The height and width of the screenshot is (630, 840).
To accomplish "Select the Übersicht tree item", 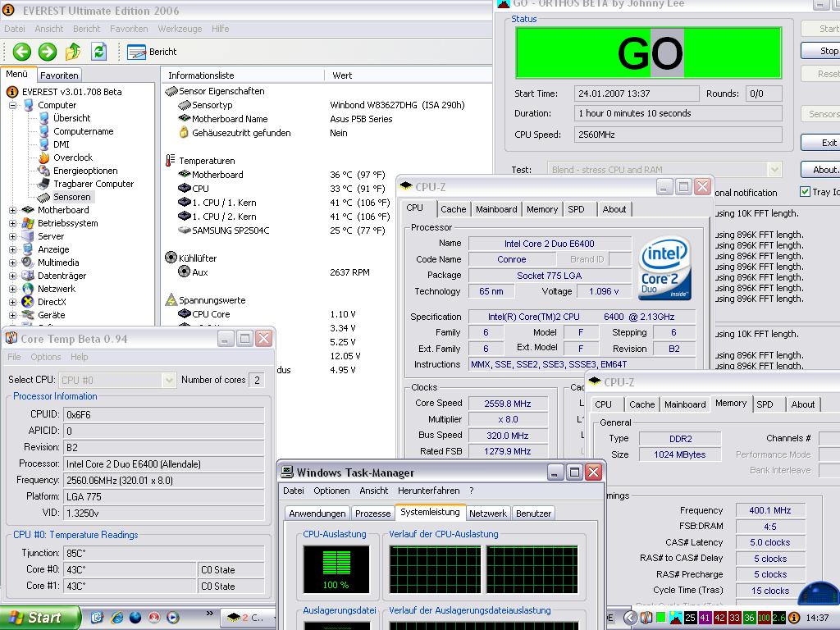I will 72,118.
